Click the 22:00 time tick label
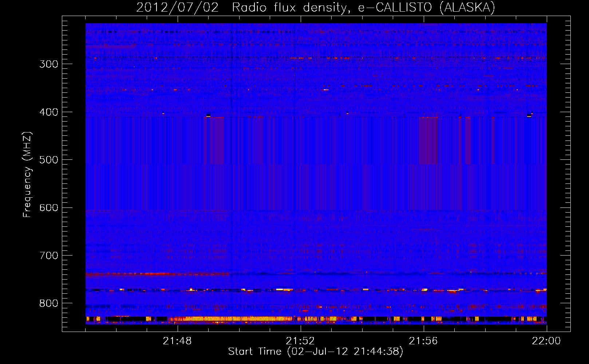The width and height of the screenshot is (589, 364). point(546,341)
